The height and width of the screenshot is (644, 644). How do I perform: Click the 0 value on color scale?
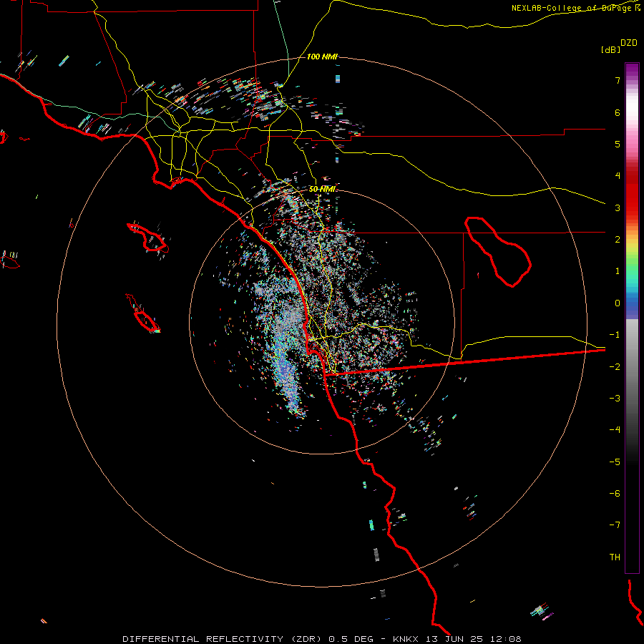(x=618, y=303)
